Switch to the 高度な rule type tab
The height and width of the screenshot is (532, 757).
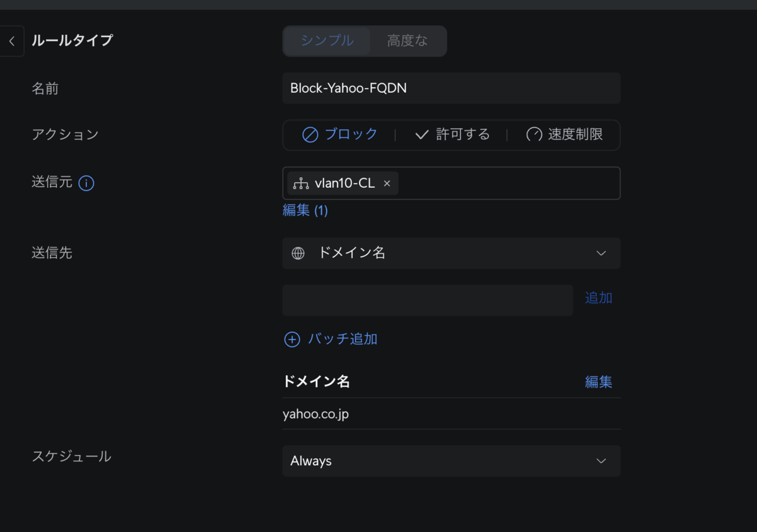(408, 41)
